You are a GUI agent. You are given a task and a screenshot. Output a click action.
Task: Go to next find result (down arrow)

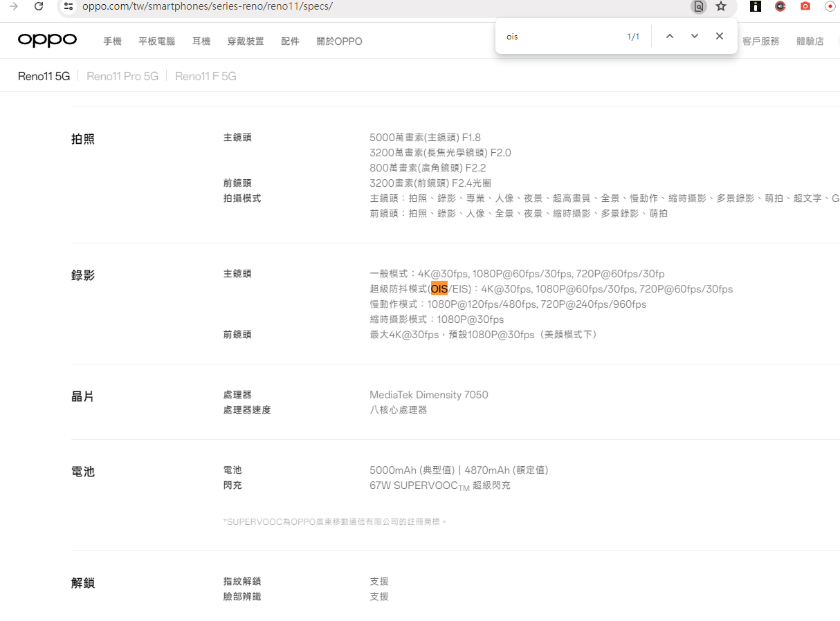[x=694, y=36]
